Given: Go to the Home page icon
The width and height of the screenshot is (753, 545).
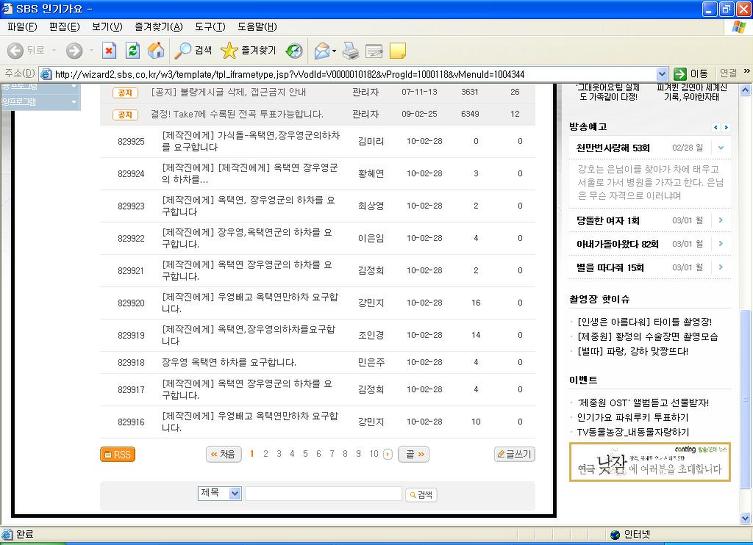Looking at the screenshot, I should pyautogui.click(x=156, y=50).
